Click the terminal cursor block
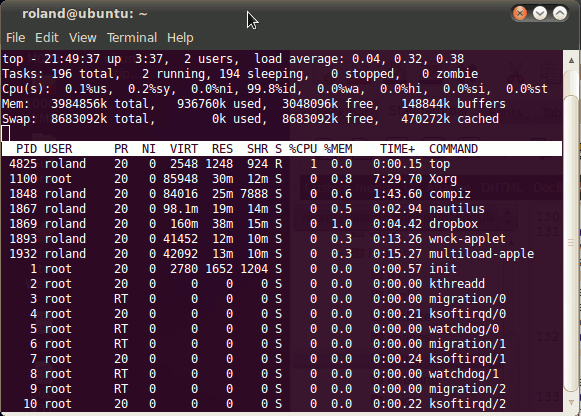581x416 pixels. click(6, 134)
